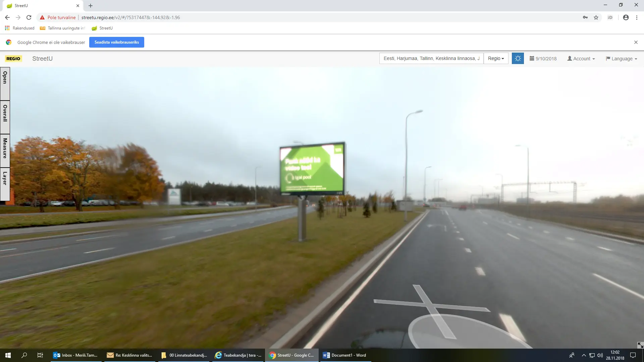Open the Regio map source dropdown
This screenshot has width=644, height=362.
(496, 58)
